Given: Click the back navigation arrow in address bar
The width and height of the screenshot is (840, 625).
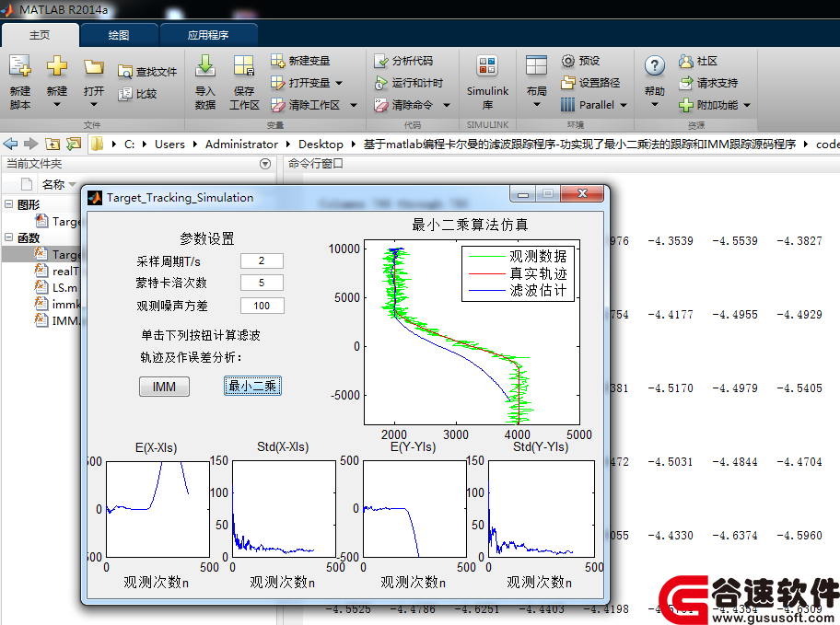Looking at the screenshot, I should point(10,144).
